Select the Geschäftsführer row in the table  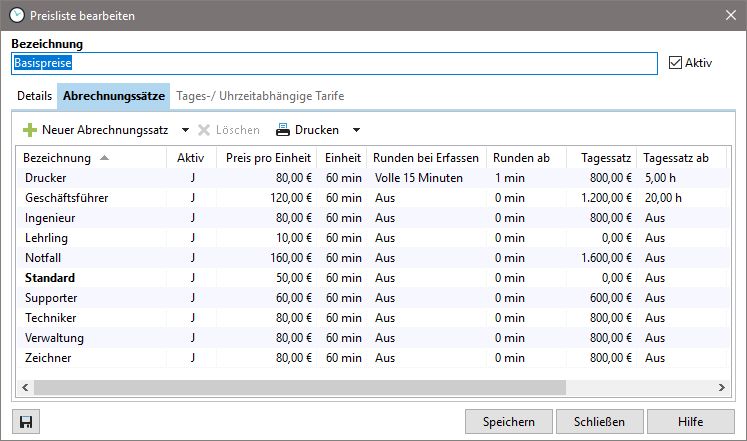(x=373, y=198)
